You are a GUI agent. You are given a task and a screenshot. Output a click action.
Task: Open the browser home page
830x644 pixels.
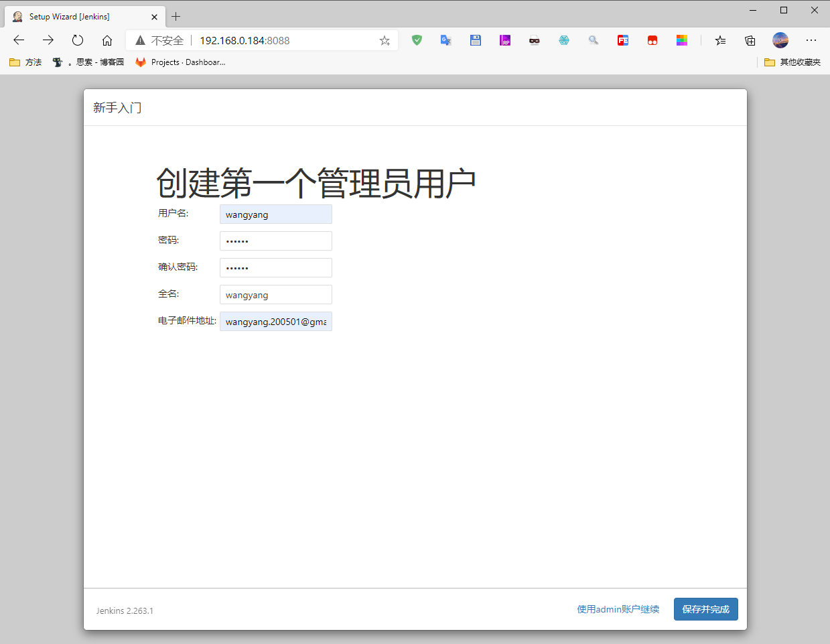pos(107,40)
